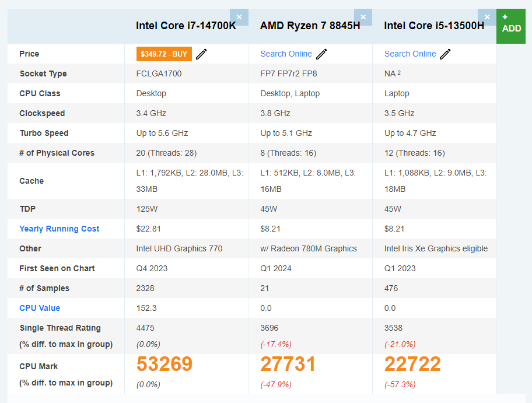Click the Intel Core i5-13500H column title
The image size is (532, 403).
[x=433, y=26]
